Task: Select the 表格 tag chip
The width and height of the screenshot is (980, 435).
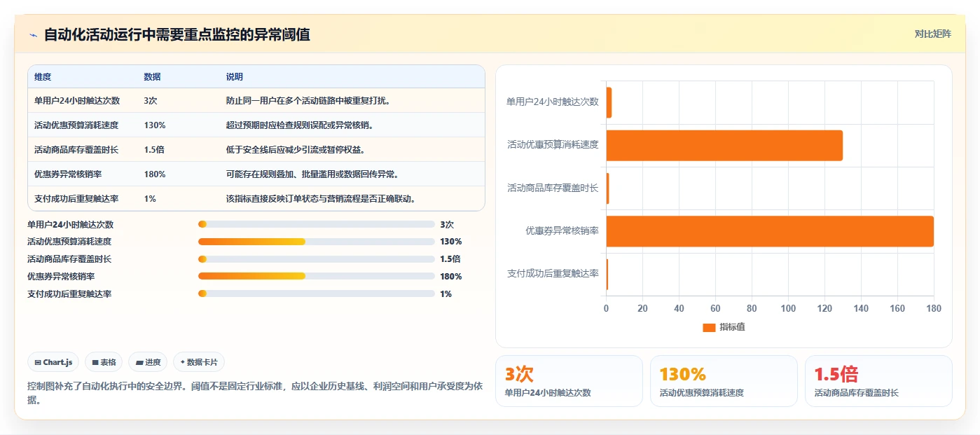Action: 104,362
